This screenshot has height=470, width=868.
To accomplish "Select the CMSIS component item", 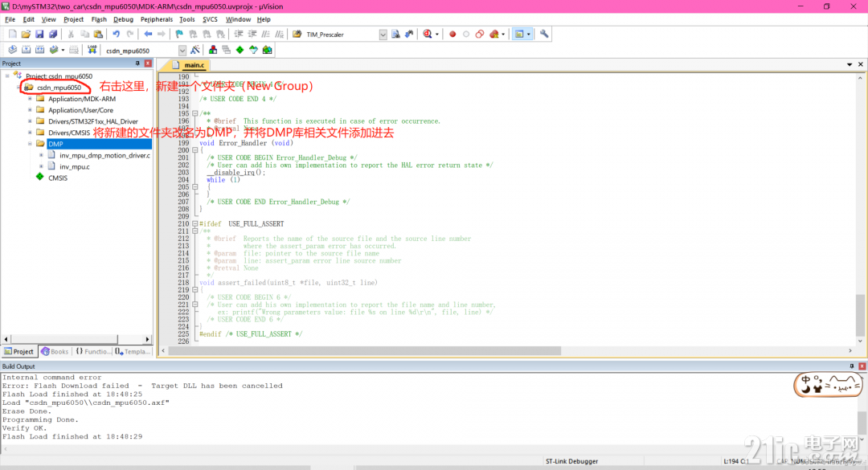I will click(58, 178).
